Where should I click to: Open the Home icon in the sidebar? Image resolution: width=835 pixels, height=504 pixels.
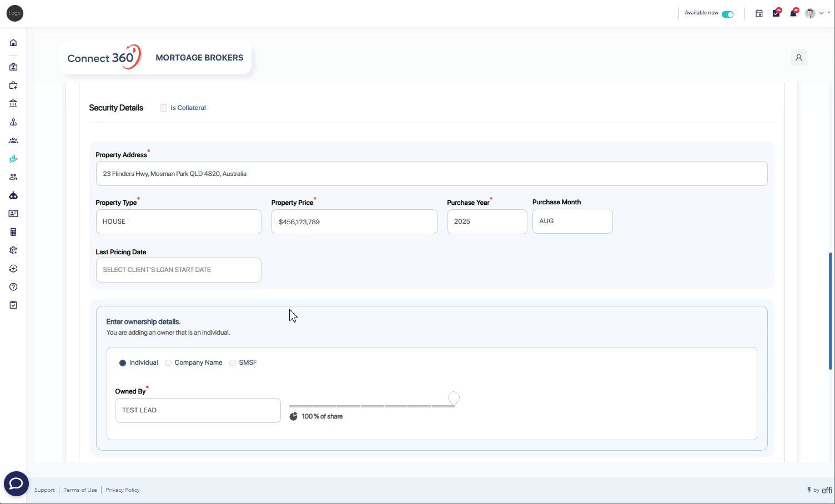click(13, 43)
